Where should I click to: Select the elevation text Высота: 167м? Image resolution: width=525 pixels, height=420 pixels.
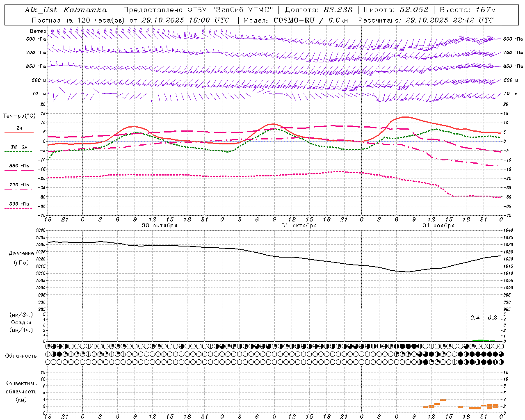pos(468,10)
